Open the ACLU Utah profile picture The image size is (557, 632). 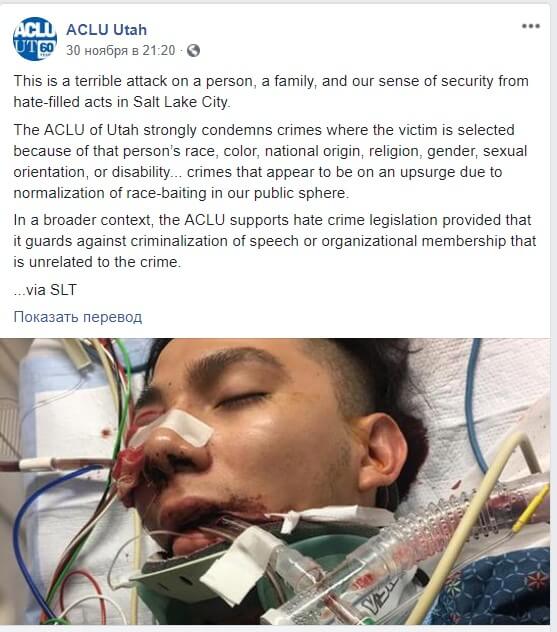(x=35, y=39)
